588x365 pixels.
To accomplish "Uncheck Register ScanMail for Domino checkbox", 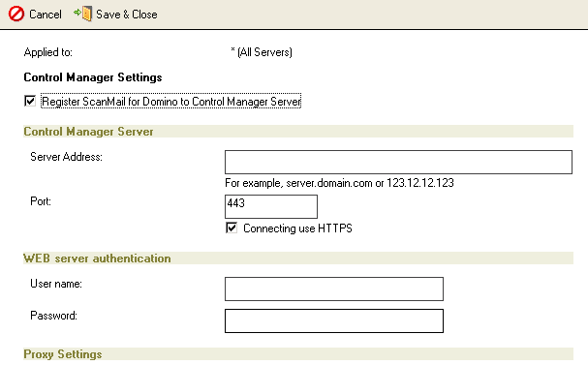I will 30,101.
